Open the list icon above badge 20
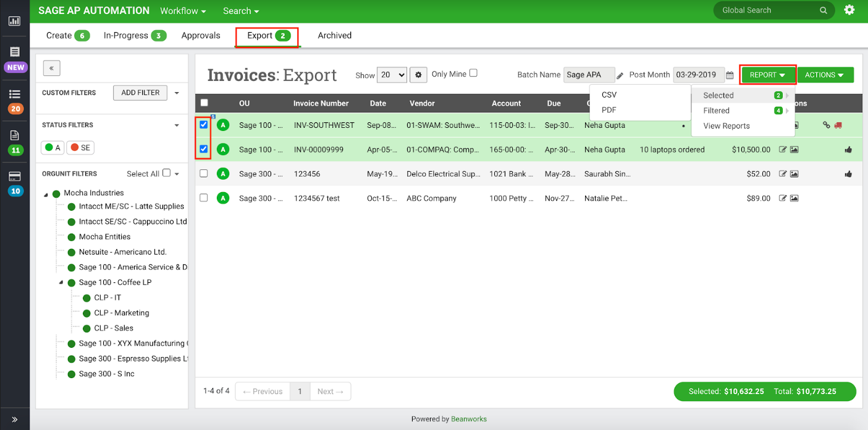868x430 pixels. pos(15,94)
